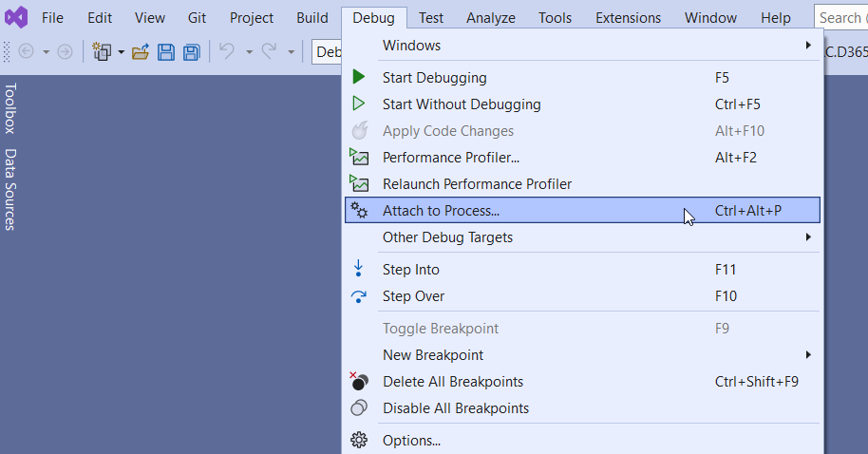
Task: Click the Open File folder icon
Action: pos(141,52)
